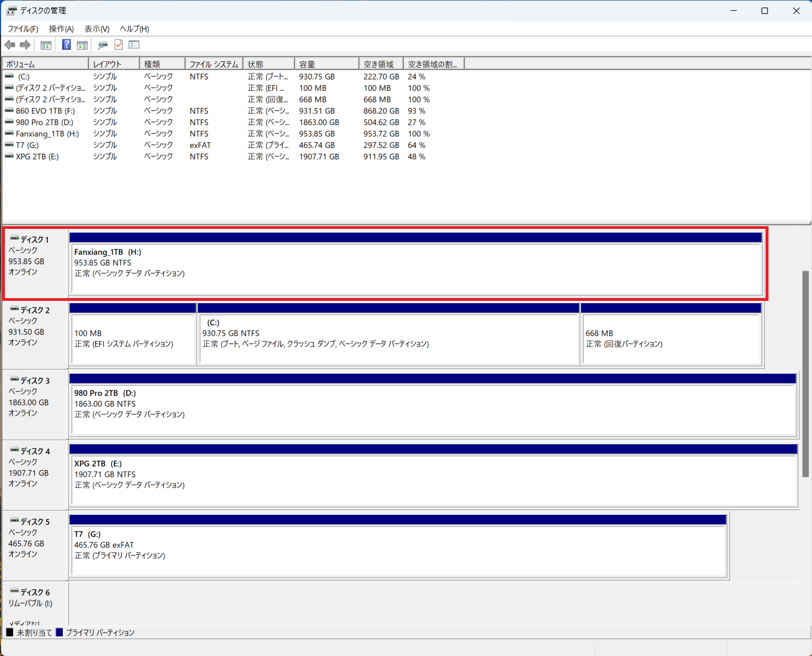Image resolution: width=812 pixels, height=656 pixels.
Task: Open help via the blue question-mark icon
Action: click(x=67, y=45)
